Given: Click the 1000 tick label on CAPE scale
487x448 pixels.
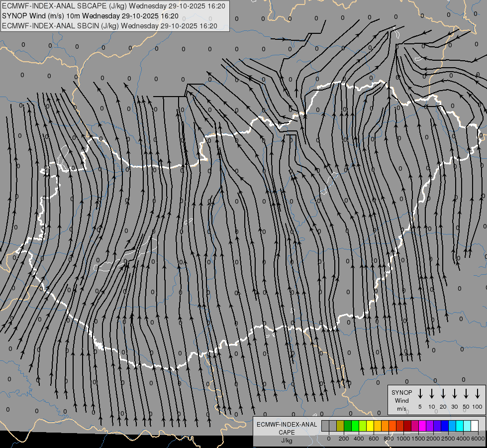Looking at the screenshot, I should pos(403,439).
